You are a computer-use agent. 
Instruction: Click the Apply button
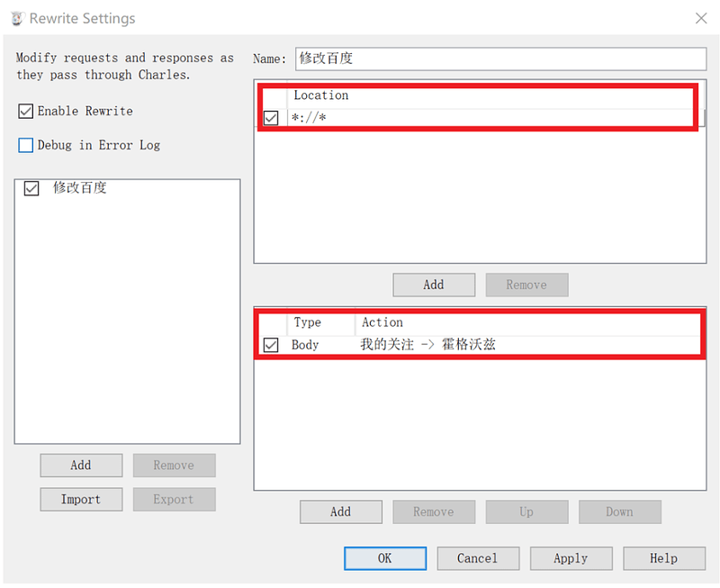coord(571,558)
